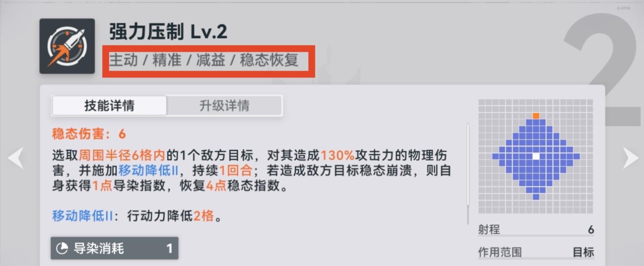Image resolution: width=644 pixels, height=266 pixels.
Task: Click the skill title 强力压制 Lv.2
Action: click(168, 32)
